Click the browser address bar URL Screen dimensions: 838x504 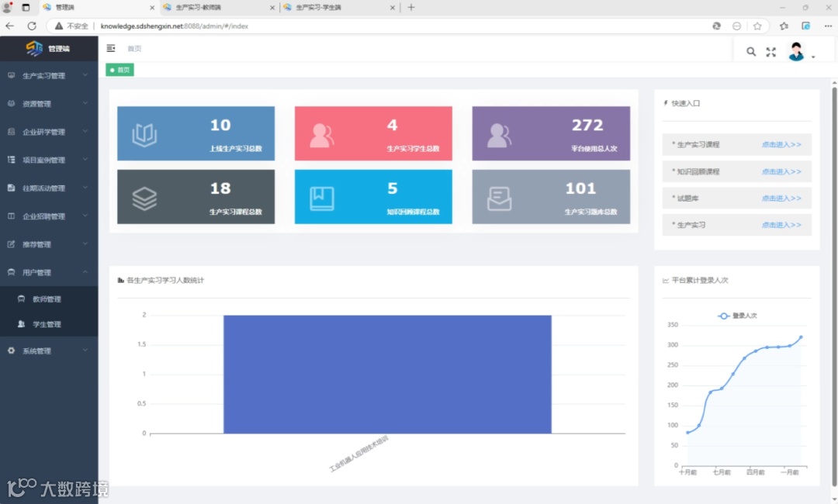pyautogui.click(x=175, y=26)
